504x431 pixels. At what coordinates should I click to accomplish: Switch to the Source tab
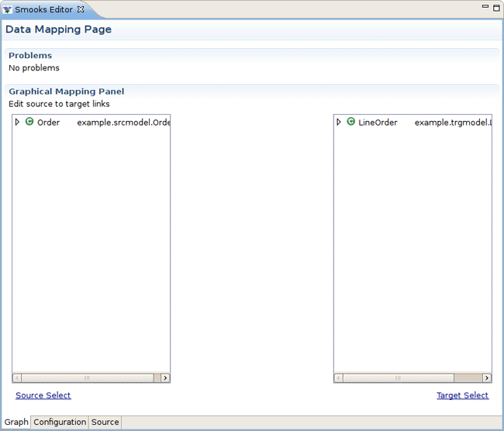[105, 422]
